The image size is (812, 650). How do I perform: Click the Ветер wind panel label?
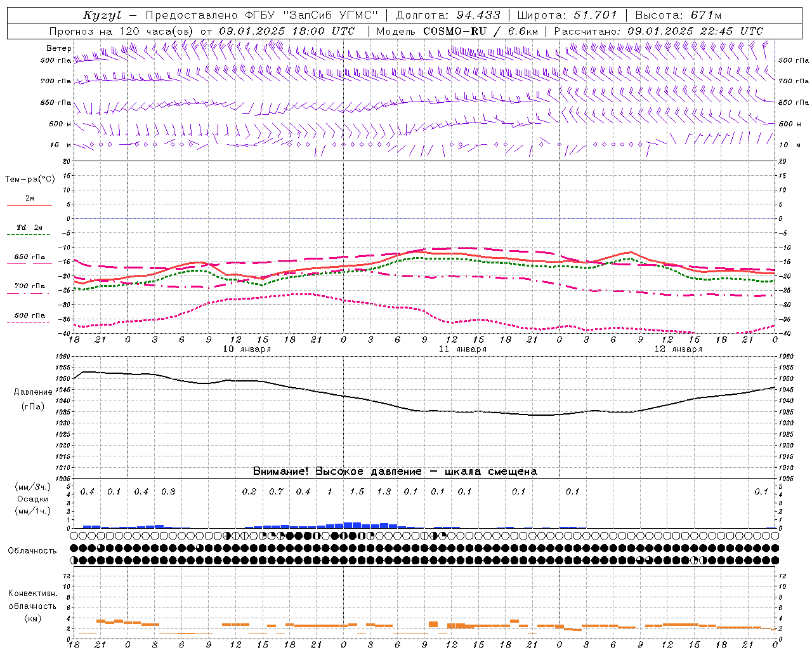pyautogui.click(x=58, y=48)
